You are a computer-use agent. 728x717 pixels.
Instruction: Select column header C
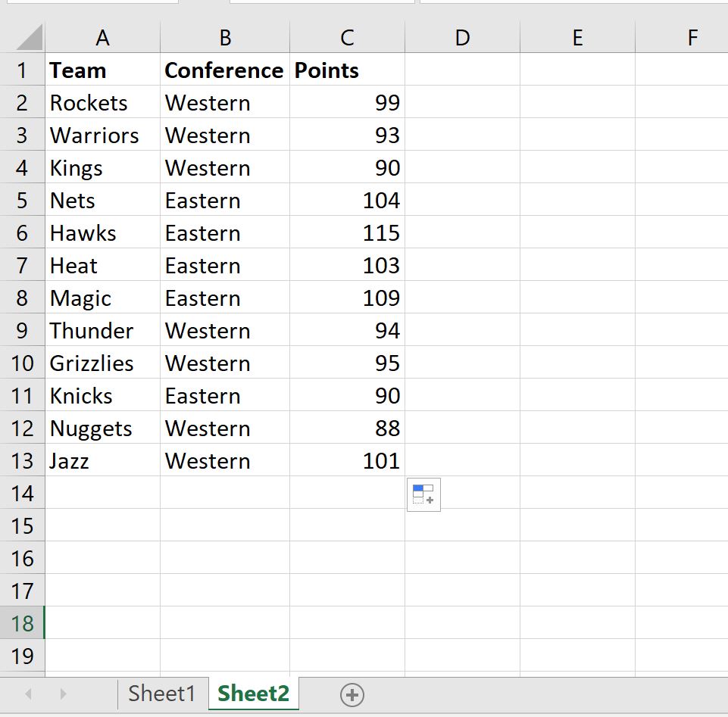346,36
